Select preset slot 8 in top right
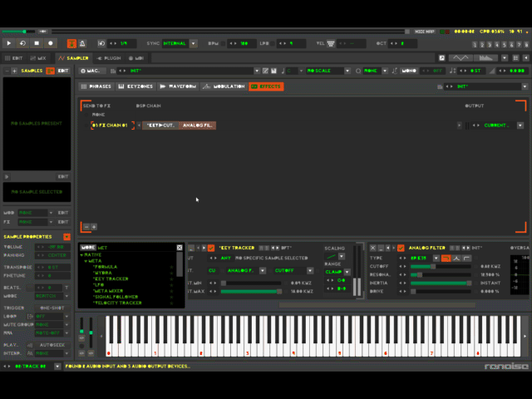Screen dimensions: 532x399 526,44
